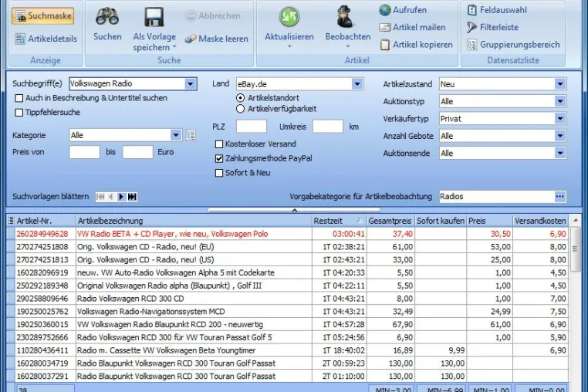
Task: Open the Verkäufertyp dropdown
Action: point(560,119)
